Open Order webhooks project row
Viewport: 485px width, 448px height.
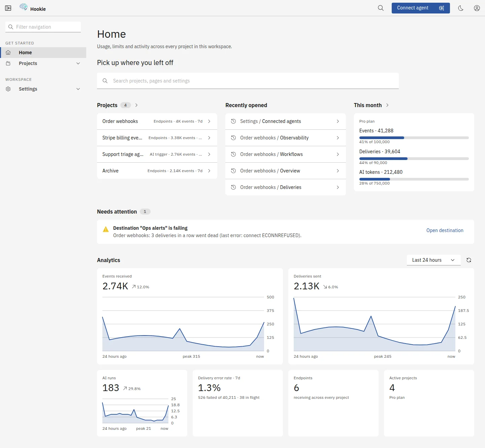[x=157, y=121]
